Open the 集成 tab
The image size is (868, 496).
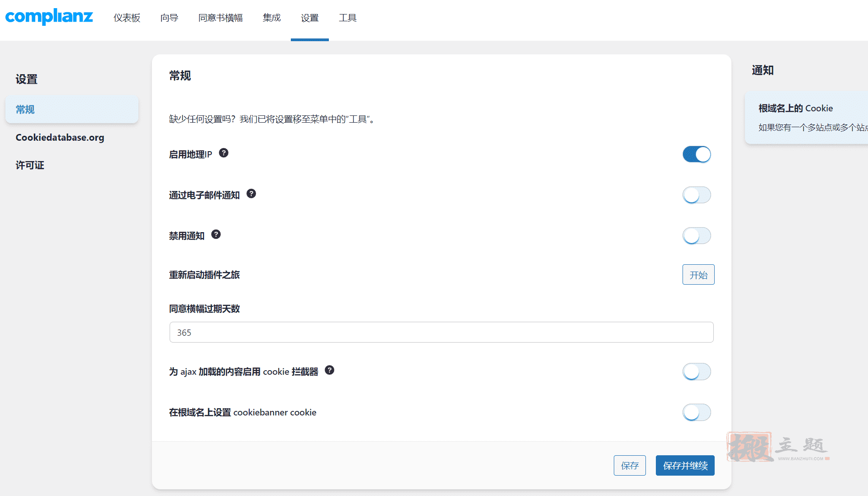(x=272, y=18)
